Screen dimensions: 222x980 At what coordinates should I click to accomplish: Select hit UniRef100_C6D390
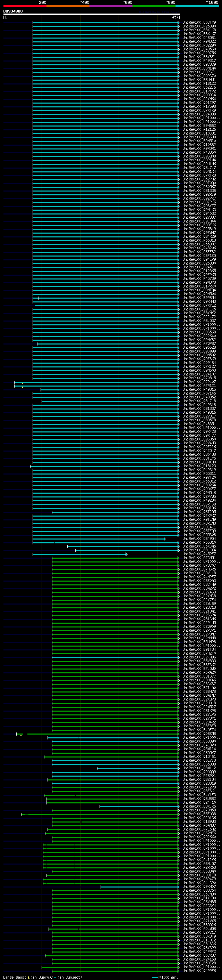[199, 742]
